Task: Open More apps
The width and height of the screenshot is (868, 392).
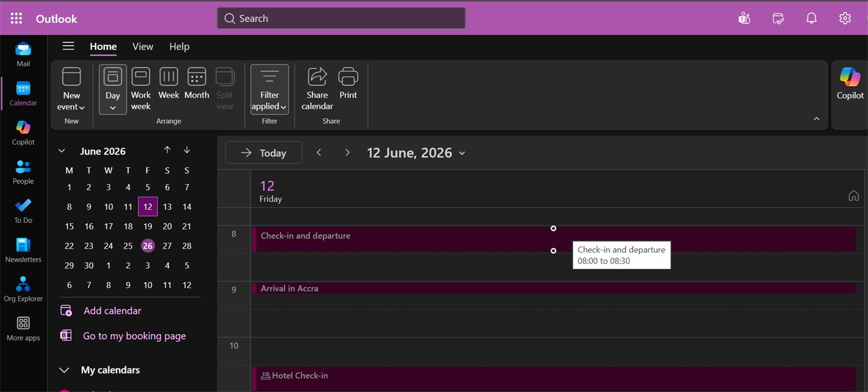Action: tap(23, 329)
